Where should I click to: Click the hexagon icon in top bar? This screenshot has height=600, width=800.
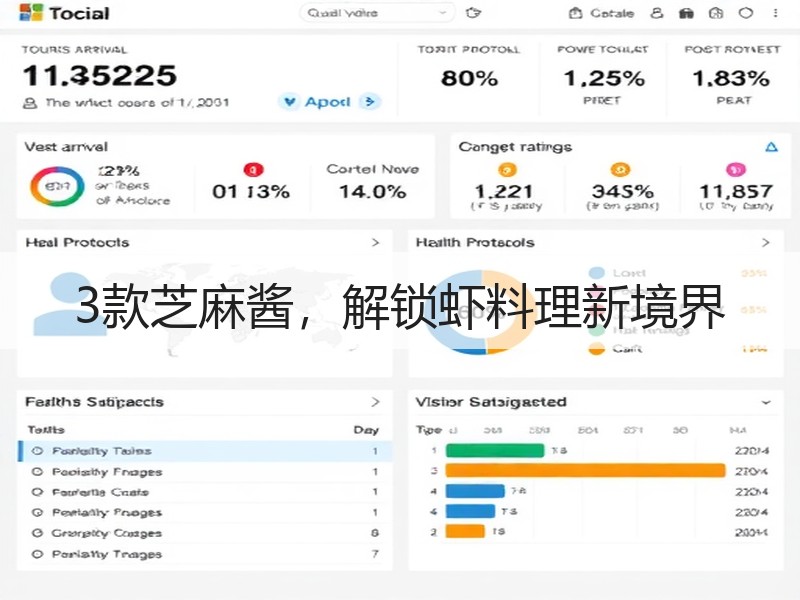745,13
